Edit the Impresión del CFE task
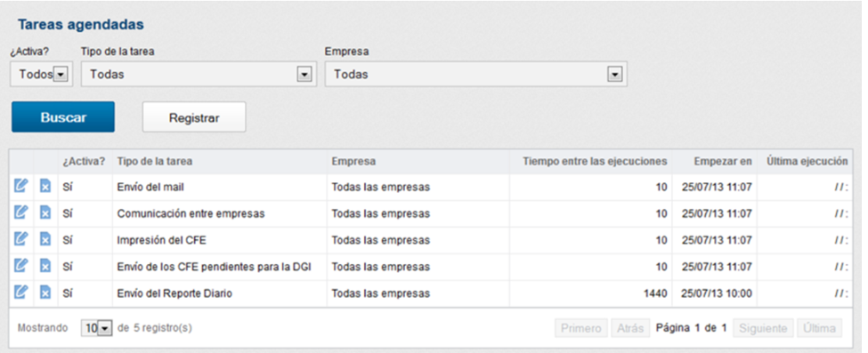868x353 pixels. click(20, 240)
